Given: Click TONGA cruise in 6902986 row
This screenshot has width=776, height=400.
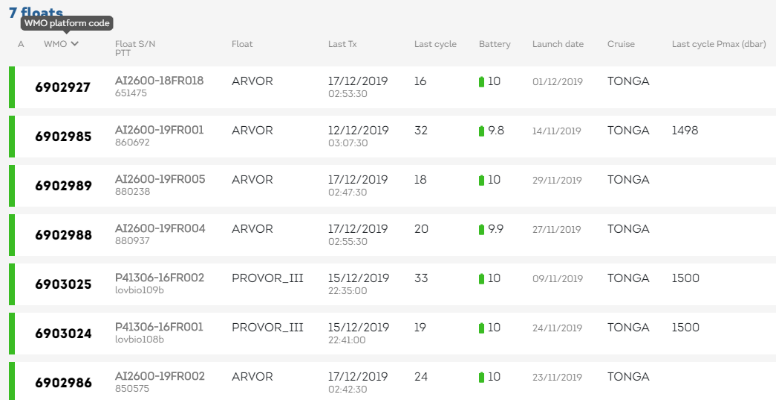Looking at the screenshot, I should click(x=628, y=377).
